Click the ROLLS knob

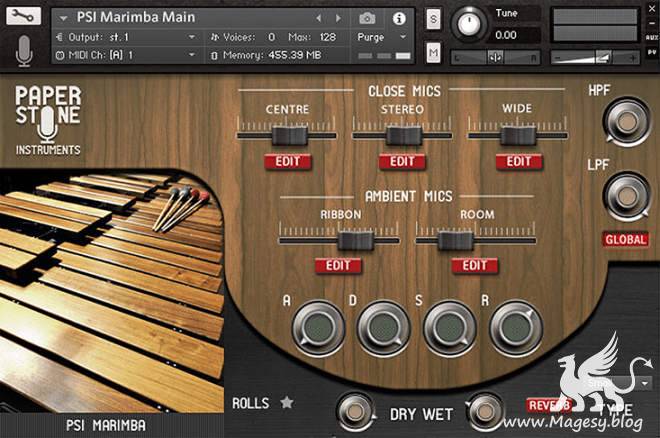tap(355, 412)
